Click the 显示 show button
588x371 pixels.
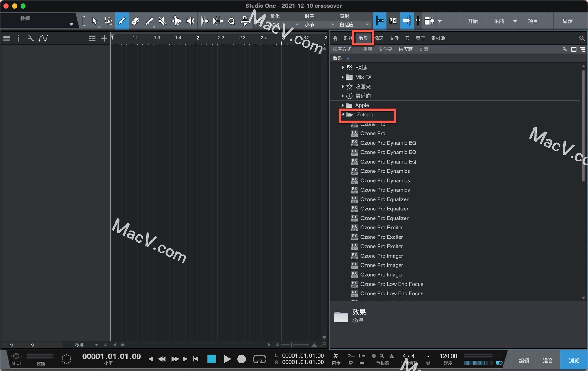[x=567, y=21]
